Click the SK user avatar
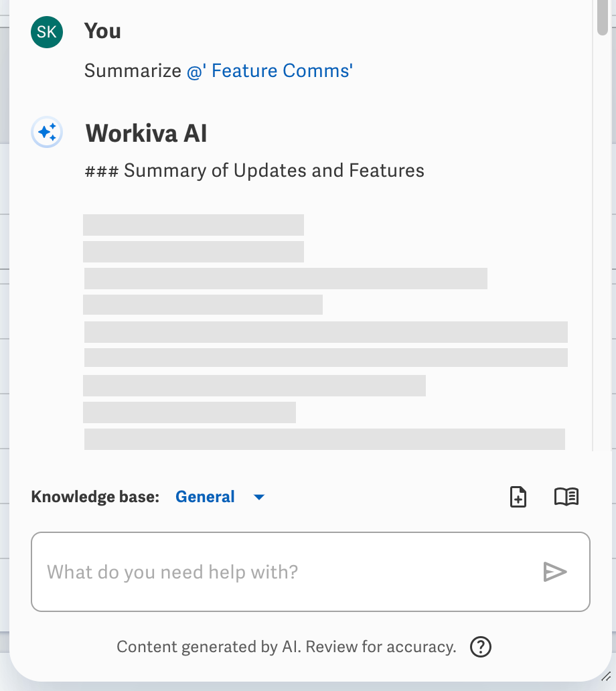 click(x=47, y=32)
